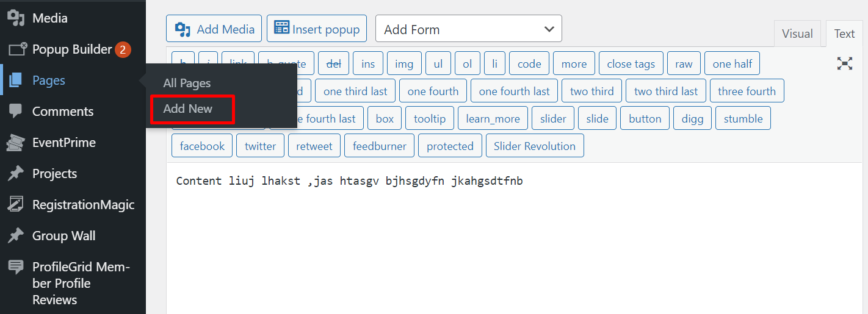Click the RegistrationMagic form icon
Screen dimensions: 868x314
pos(15,205)
